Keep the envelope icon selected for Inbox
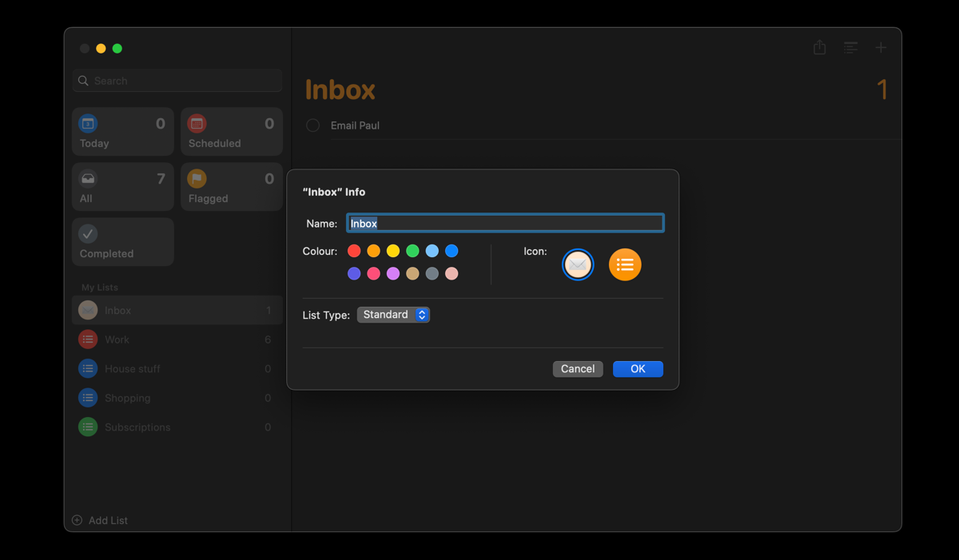This screenshot has height=560, width=959. (578, 264)
